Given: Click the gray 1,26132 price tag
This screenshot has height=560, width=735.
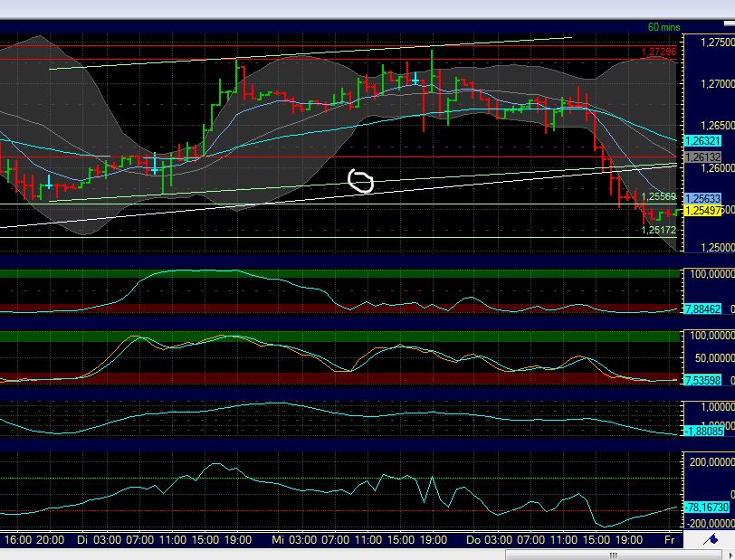Looking at the screenshot, I should tap(702, 157).
